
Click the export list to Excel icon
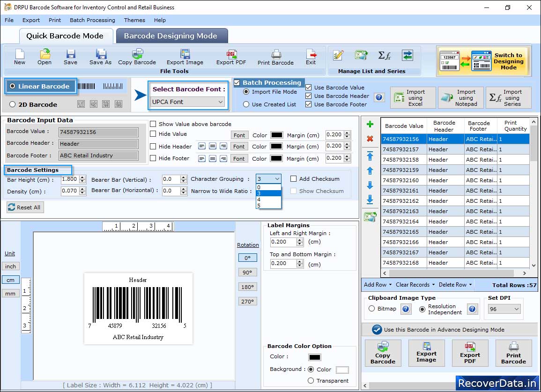pyautogui.click(x=370, y=217)
